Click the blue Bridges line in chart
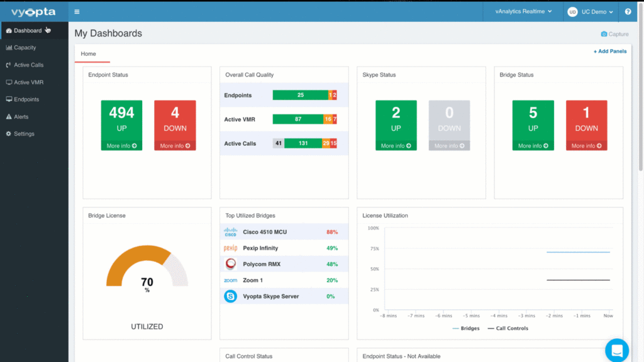Image resolution: width=644 pixels, height=362 pixels. point(579,252)
